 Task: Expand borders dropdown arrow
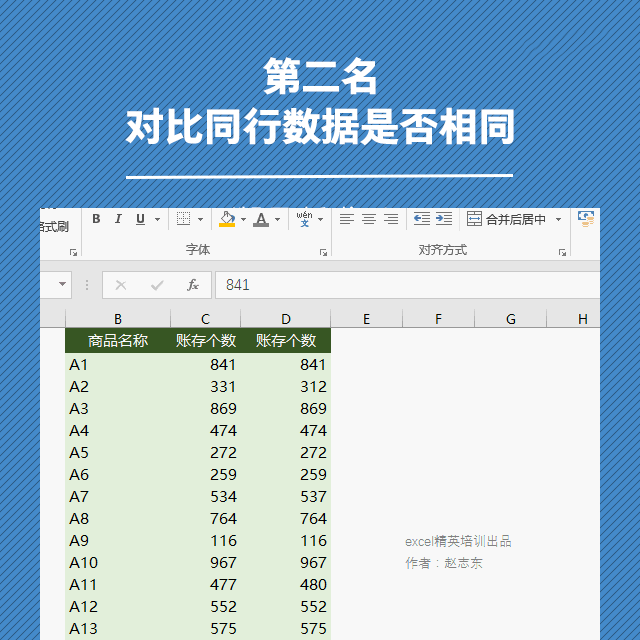pos(200,220)
